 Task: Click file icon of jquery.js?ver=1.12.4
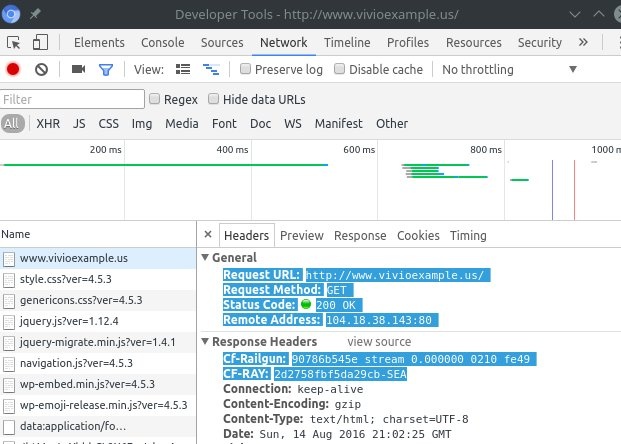click(x=9, y=322)
